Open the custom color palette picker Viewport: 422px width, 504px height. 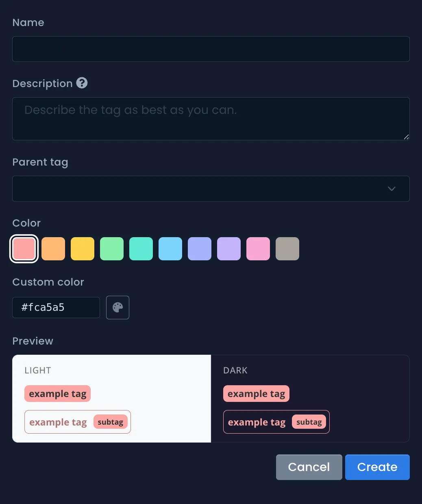point(117,308)
